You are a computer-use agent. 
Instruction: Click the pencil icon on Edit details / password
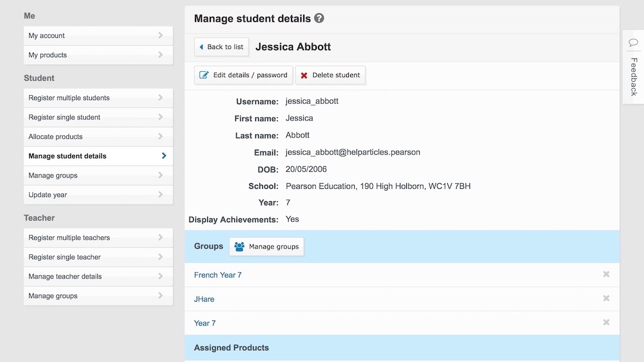[x=204, y=75]
